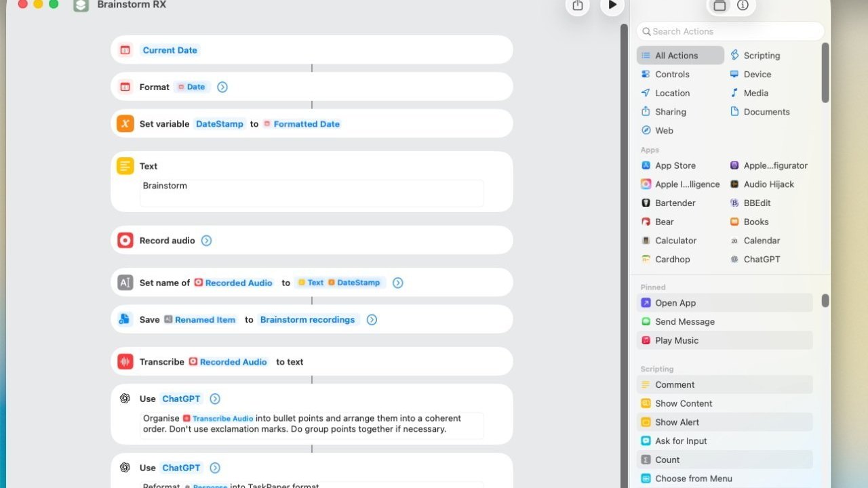Share the Brainstorm RX shortcut
Image resolution: width=868 pixels, height=488 pixels.
point(578,5)
